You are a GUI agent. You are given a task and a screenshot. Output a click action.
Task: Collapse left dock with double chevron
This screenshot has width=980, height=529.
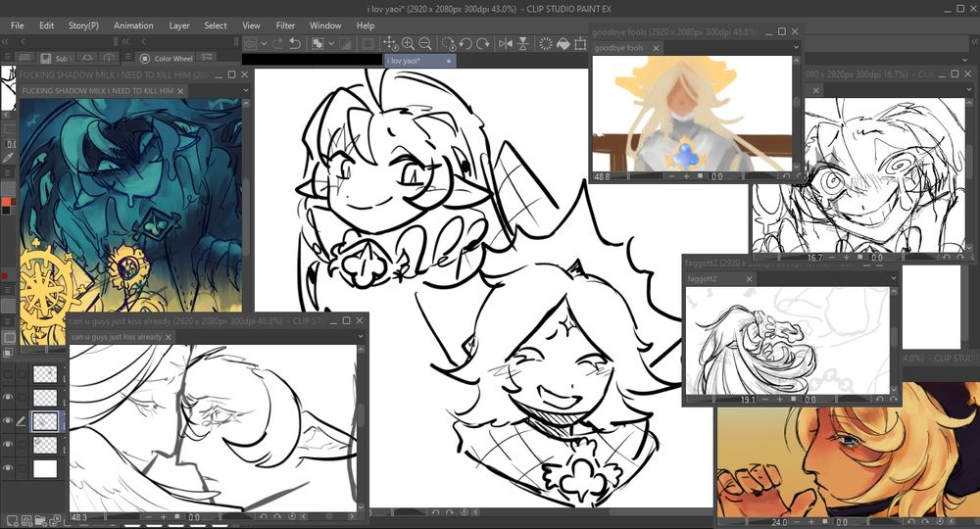click(x=5, y=41)
